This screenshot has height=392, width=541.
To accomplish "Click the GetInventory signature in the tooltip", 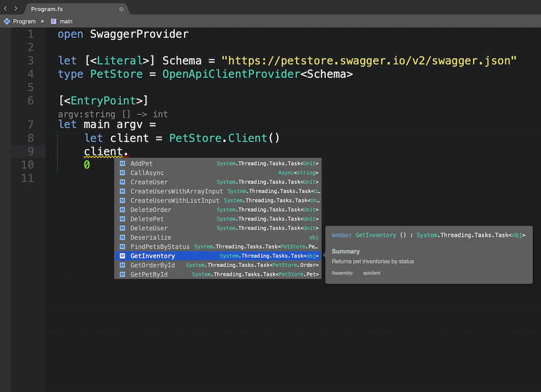I will point(428,235).
